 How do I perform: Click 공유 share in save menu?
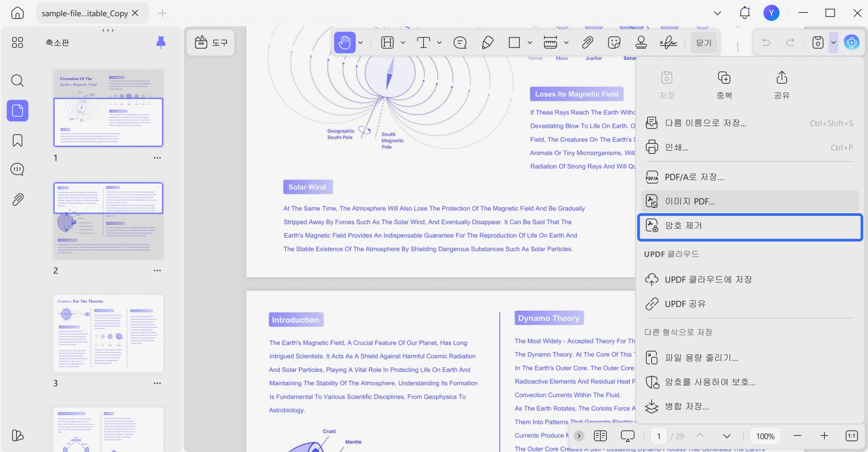(x=782, y=85)
